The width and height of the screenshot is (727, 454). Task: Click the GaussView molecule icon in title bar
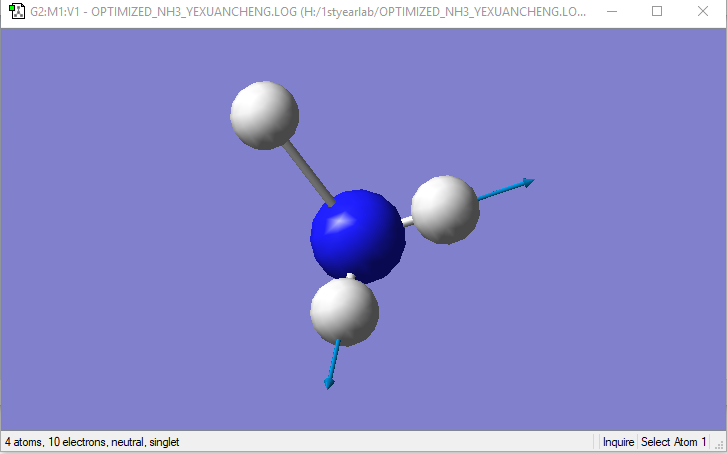pos(17,11)
